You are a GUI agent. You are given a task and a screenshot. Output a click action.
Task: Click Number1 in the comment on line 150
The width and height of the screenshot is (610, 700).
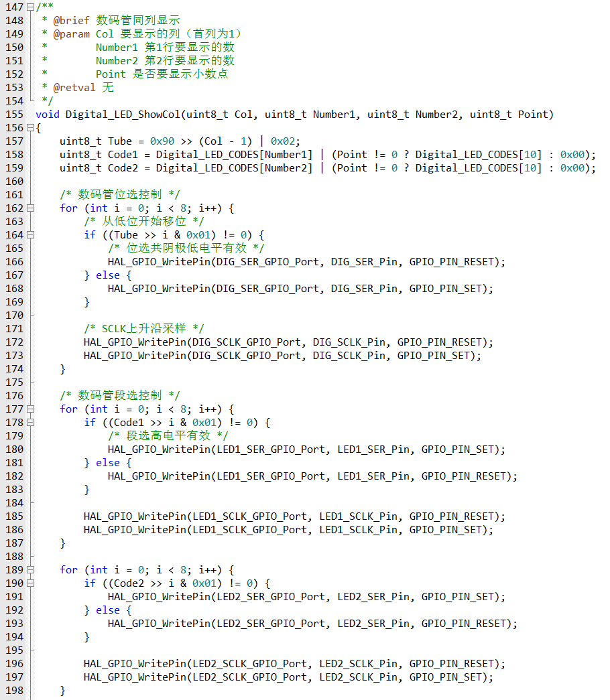(117, 48)
